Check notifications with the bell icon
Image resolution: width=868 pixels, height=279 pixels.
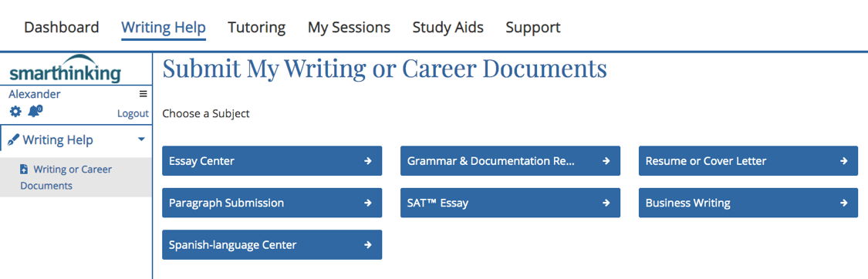point(34,112)
